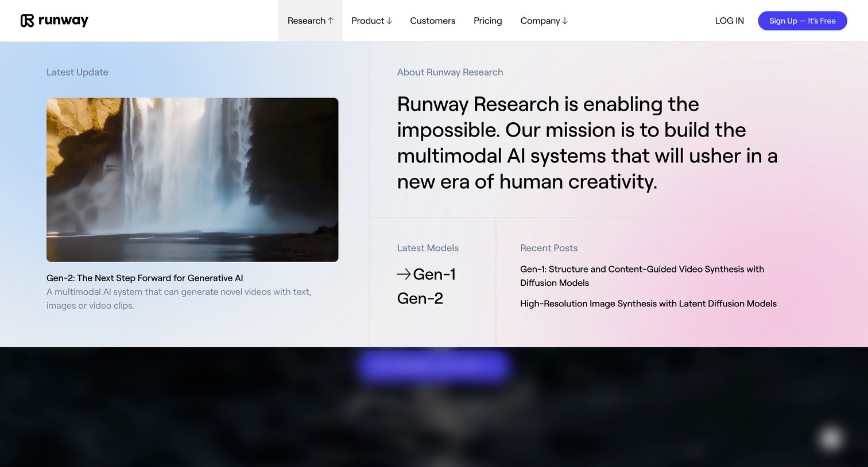The width and height of the screenshot is (868, 467).
Task: Collapse the Research dropdown menu
Action: click(310, 21)
